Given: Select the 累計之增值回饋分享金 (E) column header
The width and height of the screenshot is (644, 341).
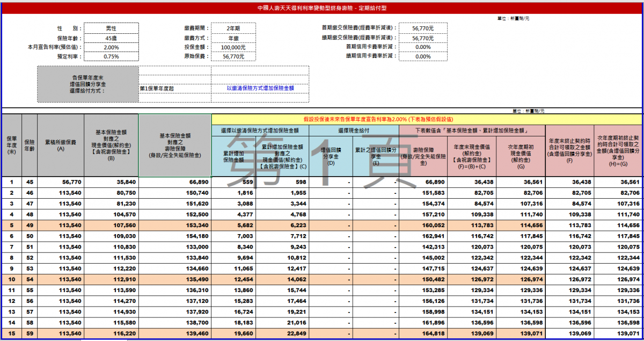Looking at the screenshot, I should (x=376, y=156).
